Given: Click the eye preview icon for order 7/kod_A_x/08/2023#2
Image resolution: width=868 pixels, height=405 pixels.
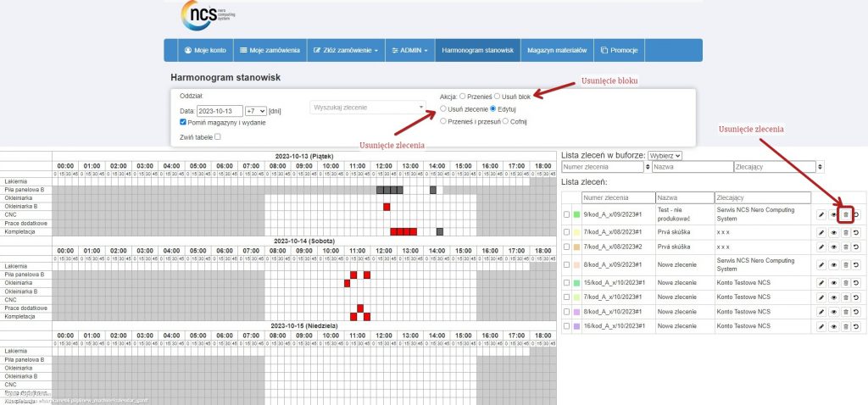Looking at the screenshot, I should 832,247.
